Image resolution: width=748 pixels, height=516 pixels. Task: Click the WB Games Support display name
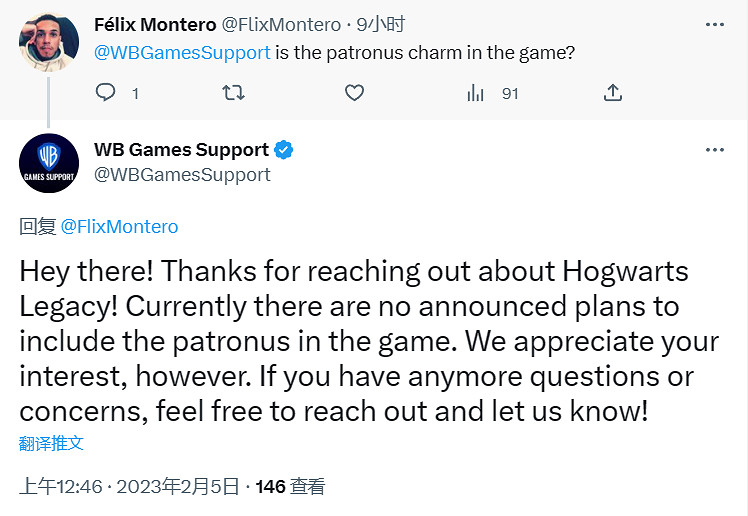[x=181, y=150]
